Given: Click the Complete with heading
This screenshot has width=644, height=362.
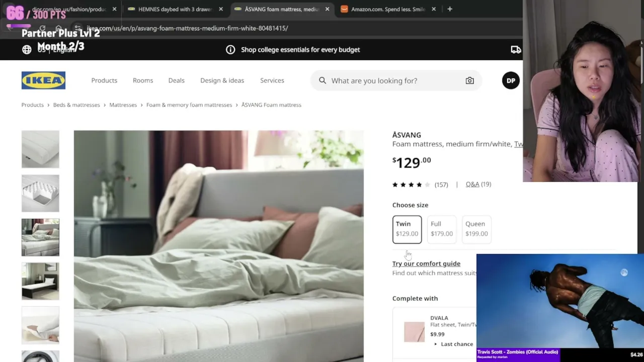Looking at the screenshot, I should [x=415, y=298].
